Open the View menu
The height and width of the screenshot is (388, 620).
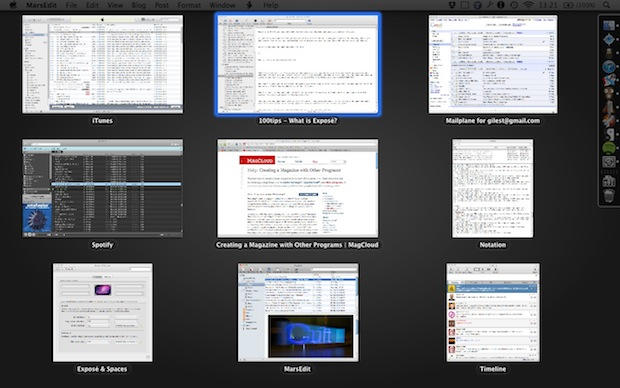tap(115, 5)
